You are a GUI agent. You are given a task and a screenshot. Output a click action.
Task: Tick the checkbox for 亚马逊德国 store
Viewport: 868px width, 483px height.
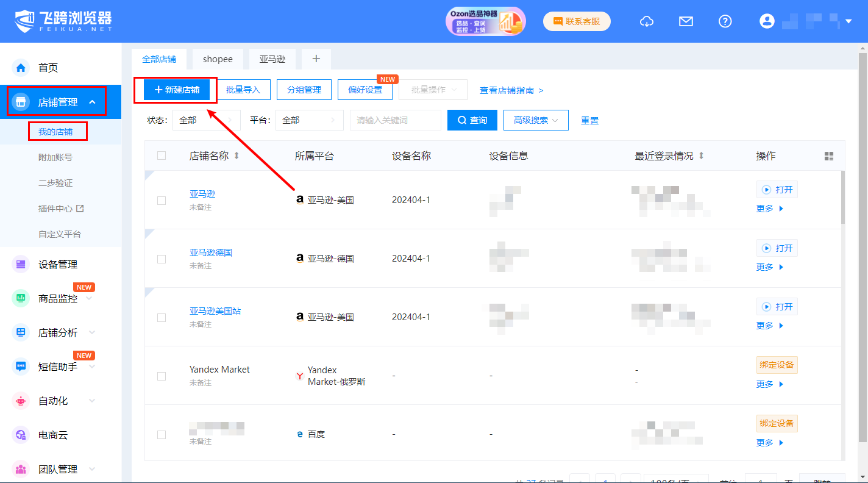162,259
